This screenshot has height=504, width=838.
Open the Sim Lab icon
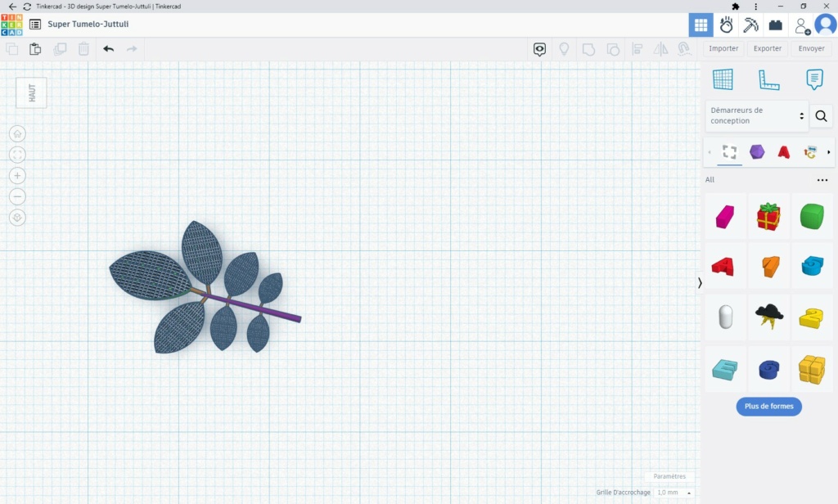(726, 25)
